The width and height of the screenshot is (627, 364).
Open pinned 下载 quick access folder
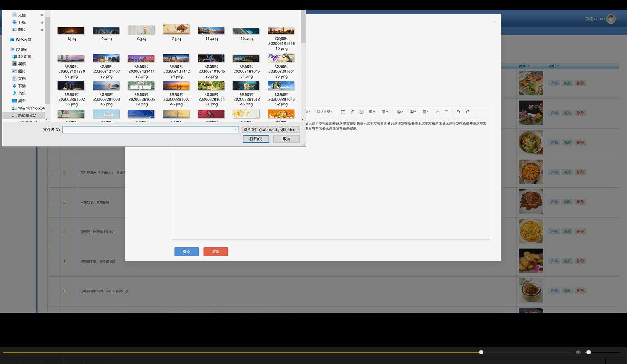click(x=22, y=22)
